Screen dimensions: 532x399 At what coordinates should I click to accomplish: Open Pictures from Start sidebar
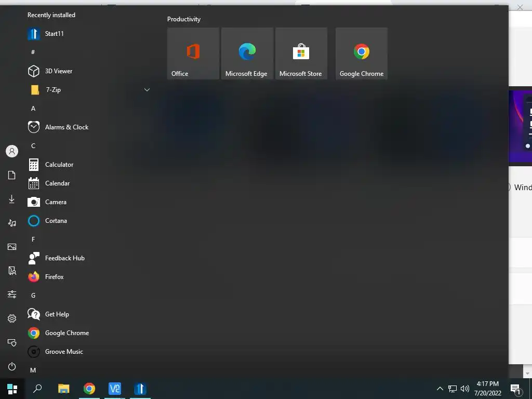[12, 247]
